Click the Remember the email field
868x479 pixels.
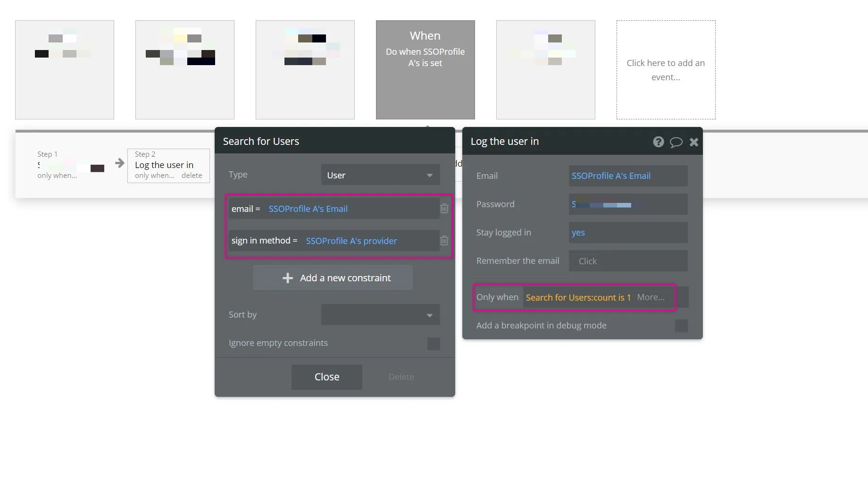pyautogui.click(x=628, y=261)
